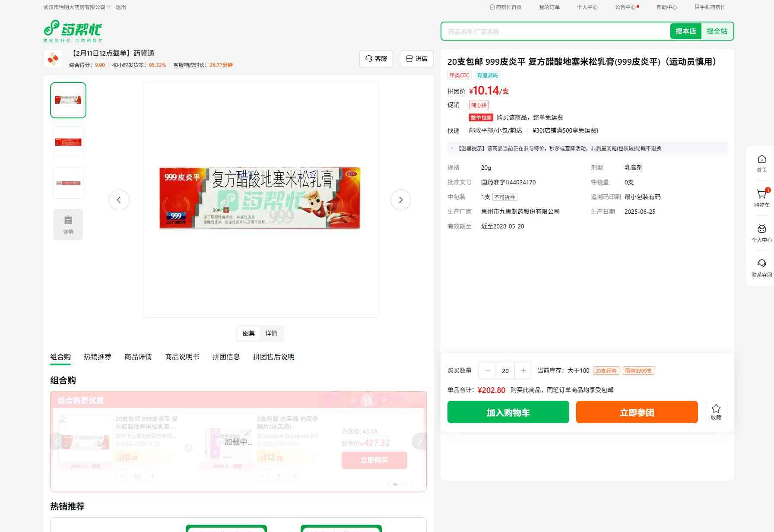Open the details icon below thumbnails
This screenshot has width=774, height=532.
pyautogui.click(x=68, y=225)
